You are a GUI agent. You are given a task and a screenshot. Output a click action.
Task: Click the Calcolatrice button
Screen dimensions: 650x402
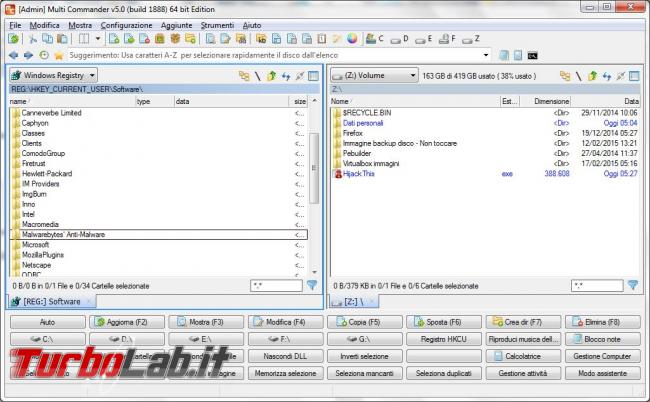click(x=523, y=356)
